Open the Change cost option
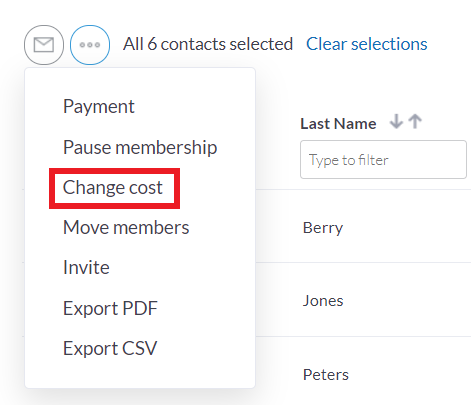This screenshot has width=471, height=405. (x=113, y=187)
